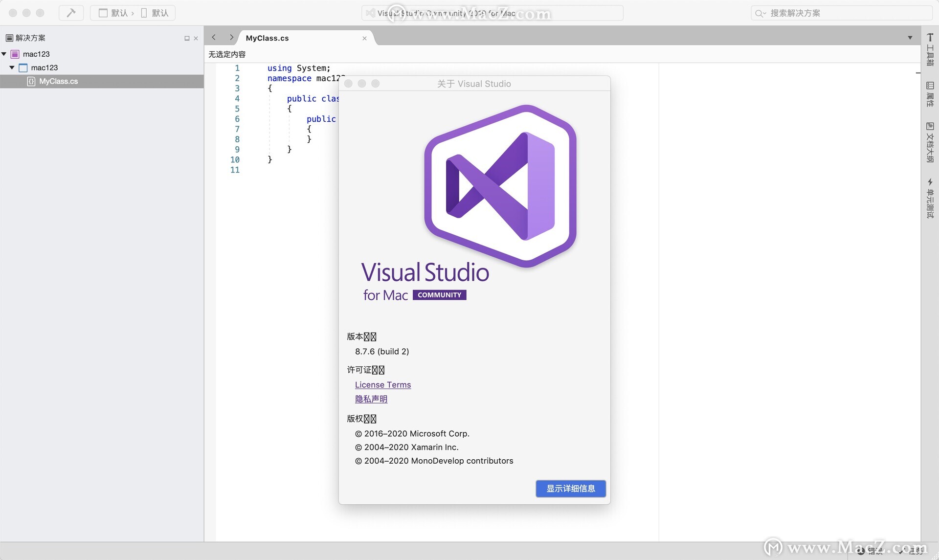Navigate back with the left arrow
939x560 pixels.
(x=214, y=37)
